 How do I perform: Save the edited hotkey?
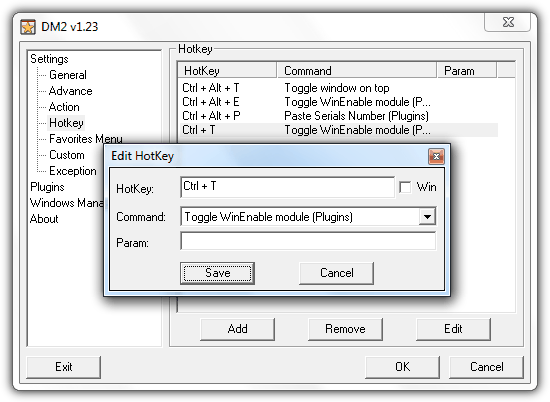tap(217, 273)
